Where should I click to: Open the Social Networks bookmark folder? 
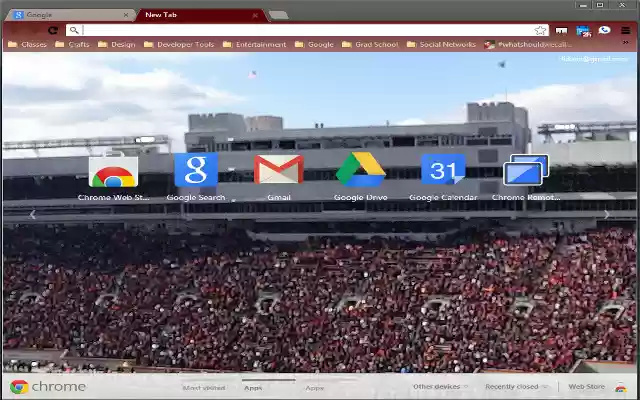coord(441,44)
